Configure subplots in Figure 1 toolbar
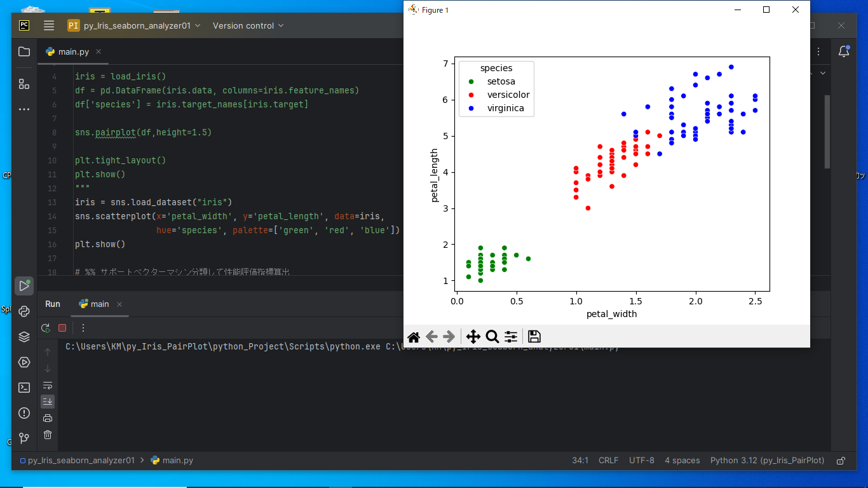The image size is (868, 488). tap(511, 337)
